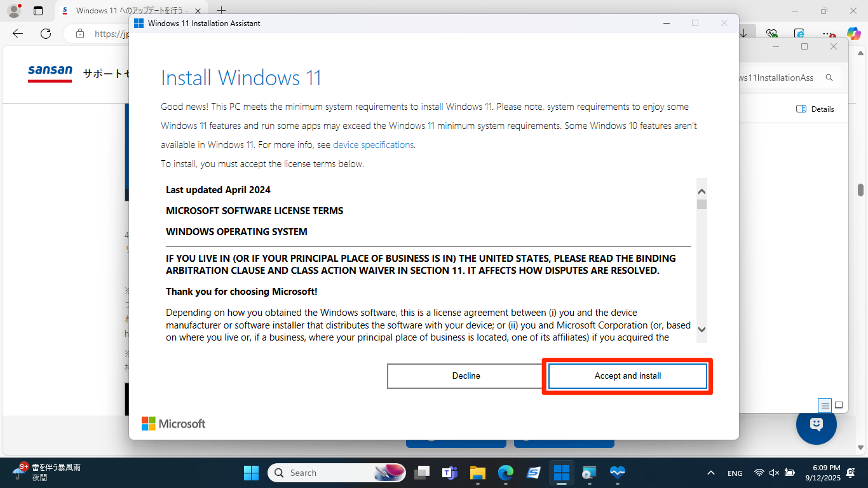Open the Wi-Fi network tray icon

(x=759, y=473)
